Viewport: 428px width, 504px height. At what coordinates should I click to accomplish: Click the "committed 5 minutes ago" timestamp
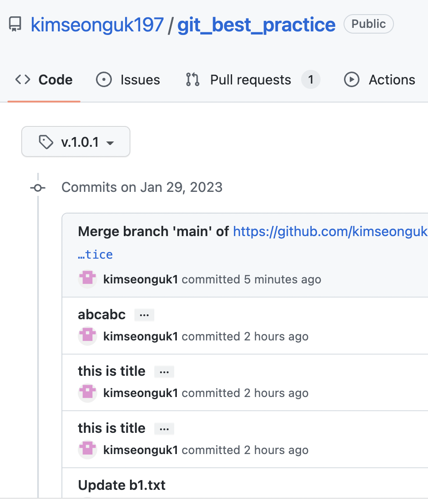pyautogui.click(x=252, y=279)
